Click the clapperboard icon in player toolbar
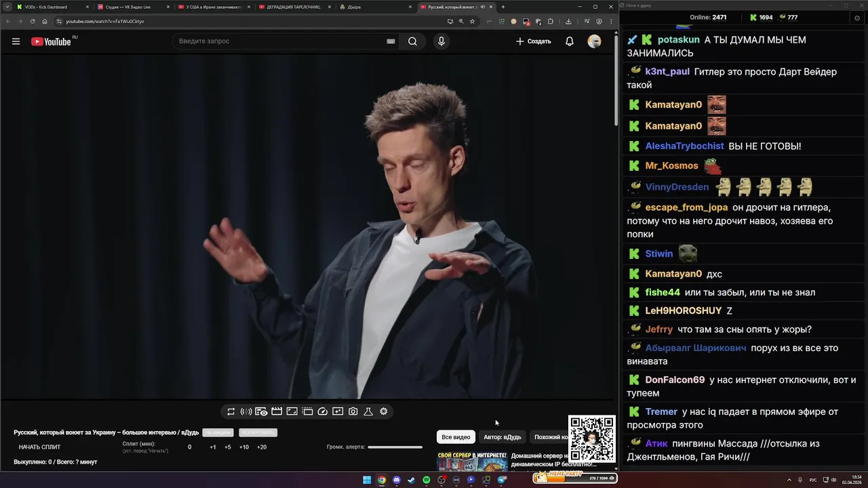 pyautogui.click(x=277, y=411)
